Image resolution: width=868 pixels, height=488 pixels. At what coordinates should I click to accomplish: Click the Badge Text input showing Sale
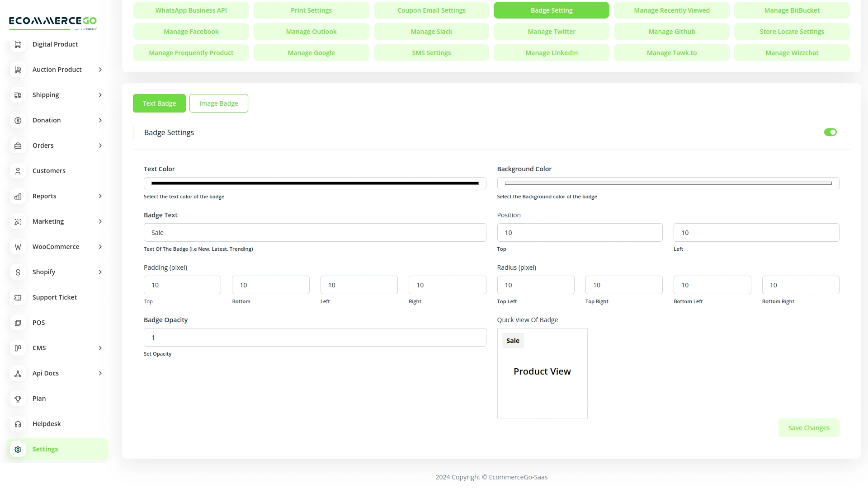point(315,232)
